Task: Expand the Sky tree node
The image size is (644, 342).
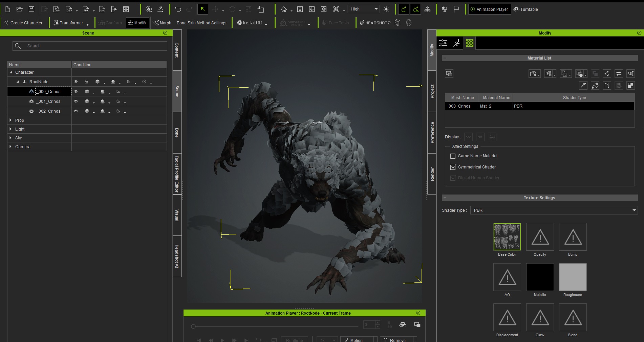Action: 10,138
